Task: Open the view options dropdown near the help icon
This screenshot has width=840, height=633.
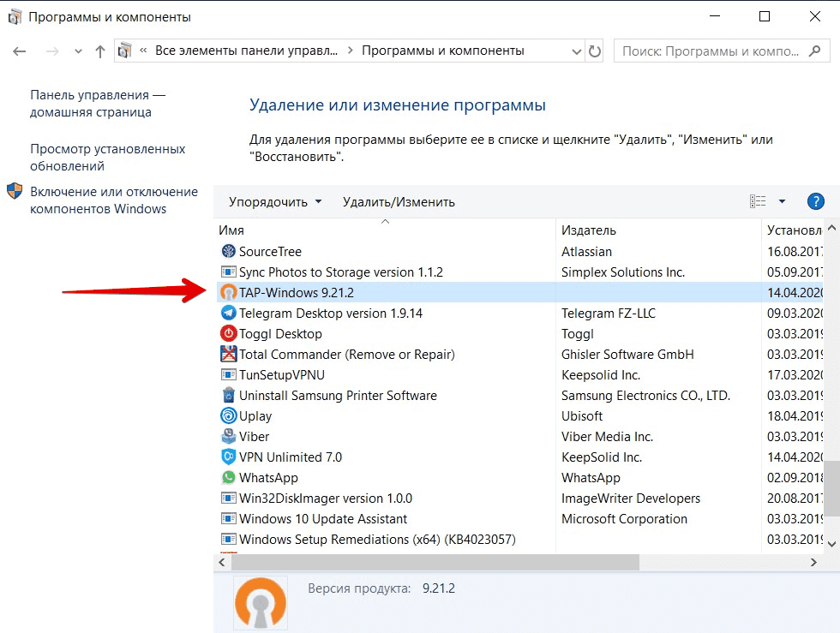Action: pos(783,201)
